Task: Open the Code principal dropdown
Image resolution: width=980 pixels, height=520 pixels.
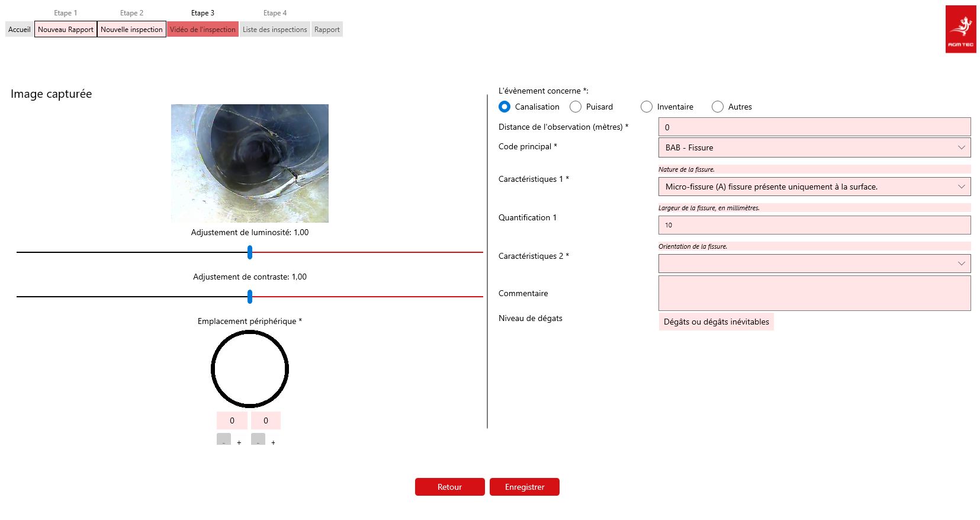Action: pyautogui.click(x=814, y=147)
